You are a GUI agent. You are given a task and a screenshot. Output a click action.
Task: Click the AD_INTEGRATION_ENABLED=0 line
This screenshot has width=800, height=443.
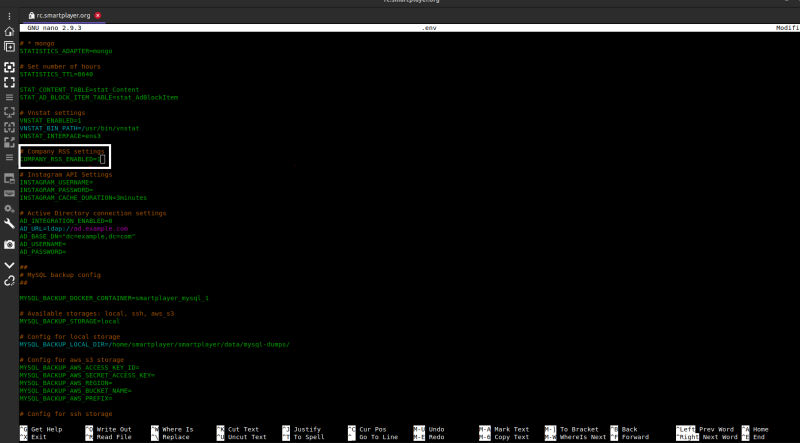[59, 220]
